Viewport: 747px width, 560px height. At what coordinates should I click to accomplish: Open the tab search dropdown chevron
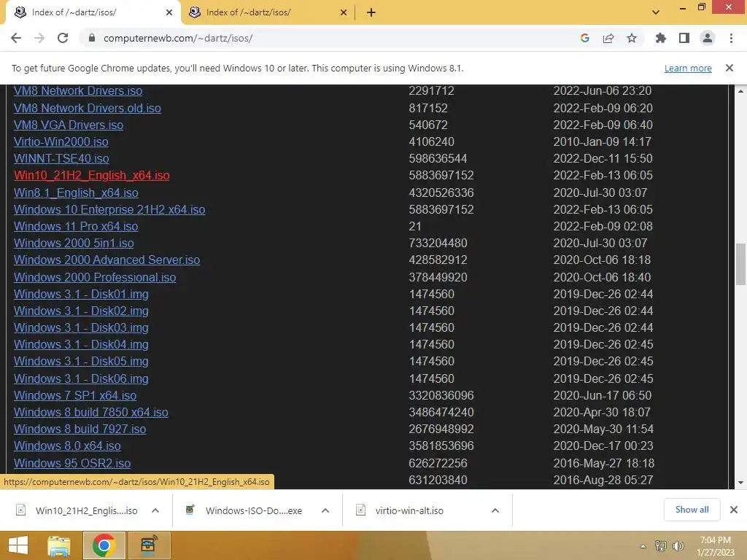tap(656, 12)
